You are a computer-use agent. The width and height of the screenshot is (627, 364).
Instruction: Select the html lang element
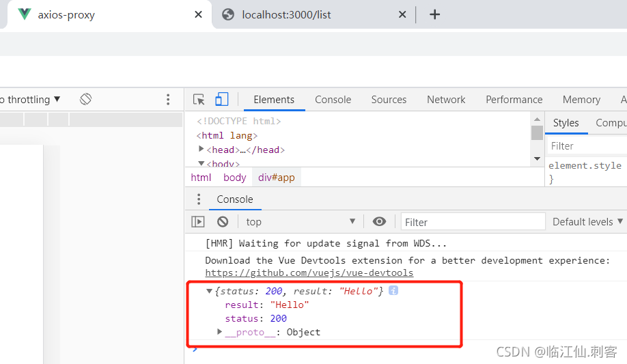[227, 136]
